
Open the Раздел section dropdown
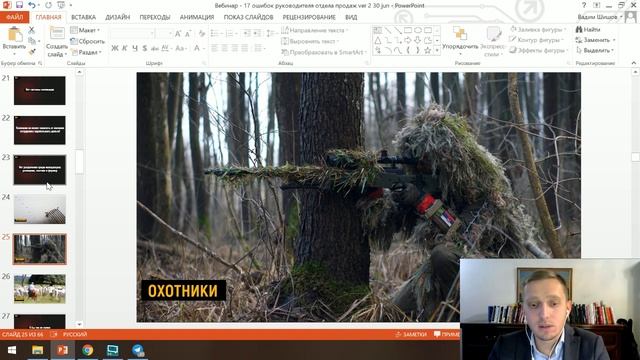[x=86, y=52]
